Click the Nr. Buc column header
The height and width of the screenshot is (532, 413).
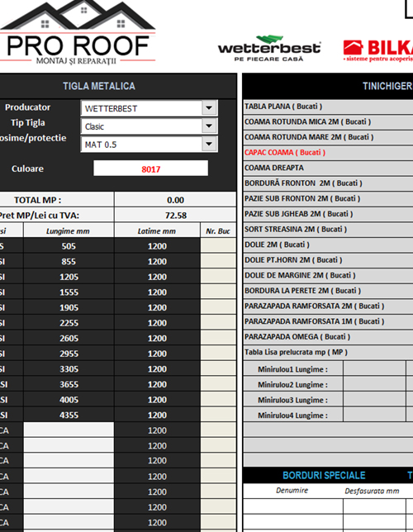218,230
